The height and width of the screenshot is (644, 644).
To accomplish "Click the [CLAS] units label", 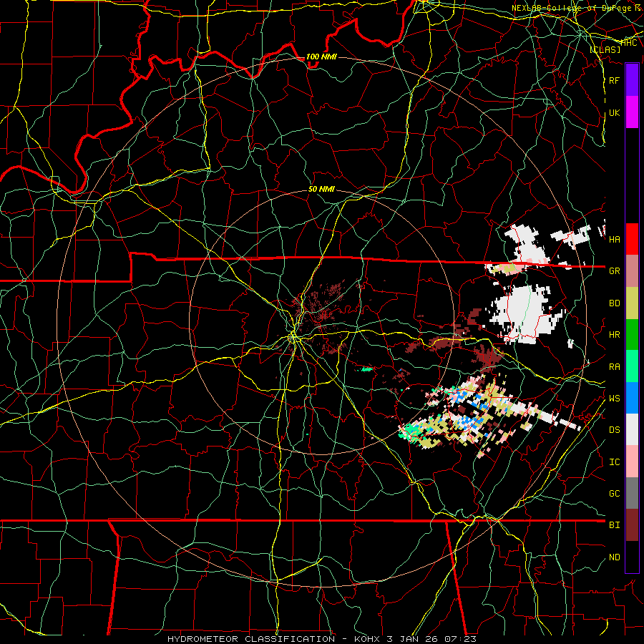I will (x=605, y=49).
